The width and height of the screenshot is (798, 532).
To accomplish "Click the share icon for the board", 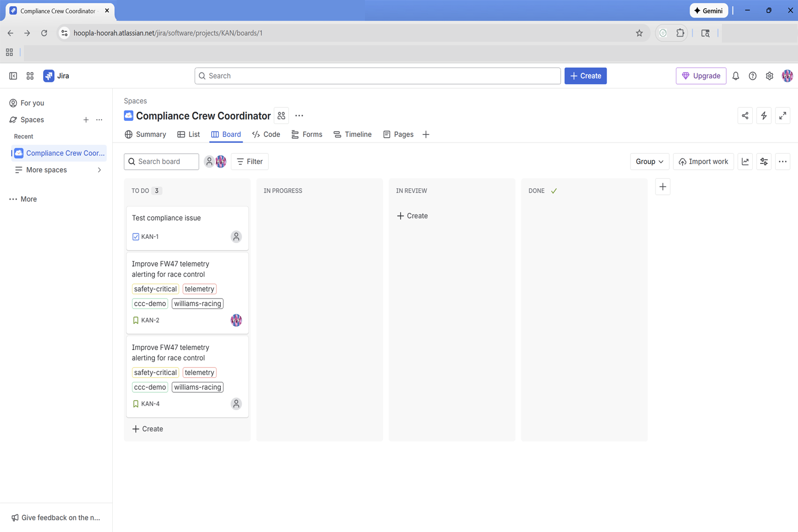I will [745, 116].
